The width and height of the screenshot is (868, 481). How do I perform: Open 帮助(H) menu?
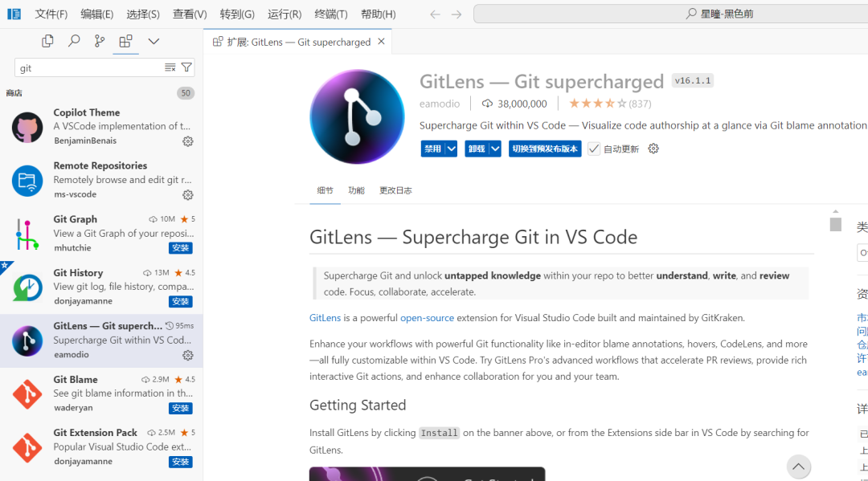pos(378,14)
